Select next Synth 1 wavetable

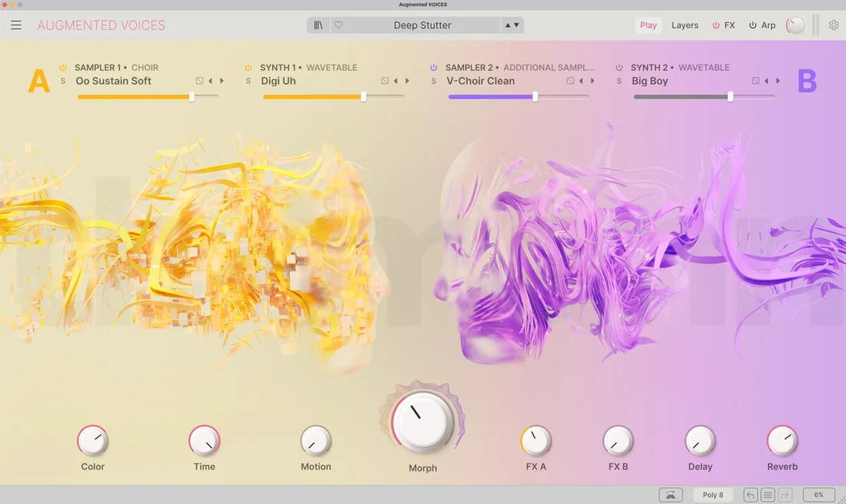407,81
